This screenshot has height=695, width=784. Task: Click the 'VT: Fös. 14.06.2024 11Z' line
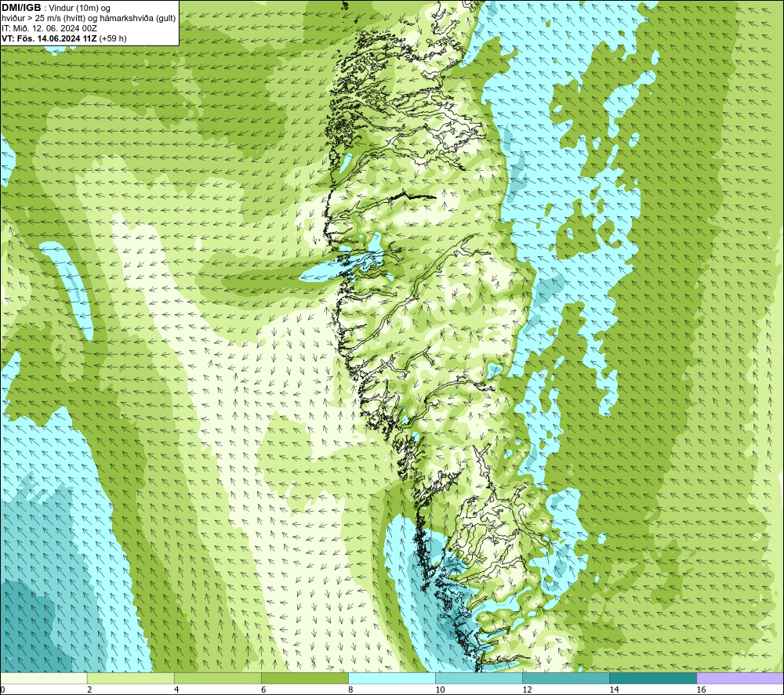tap(49, 38)
